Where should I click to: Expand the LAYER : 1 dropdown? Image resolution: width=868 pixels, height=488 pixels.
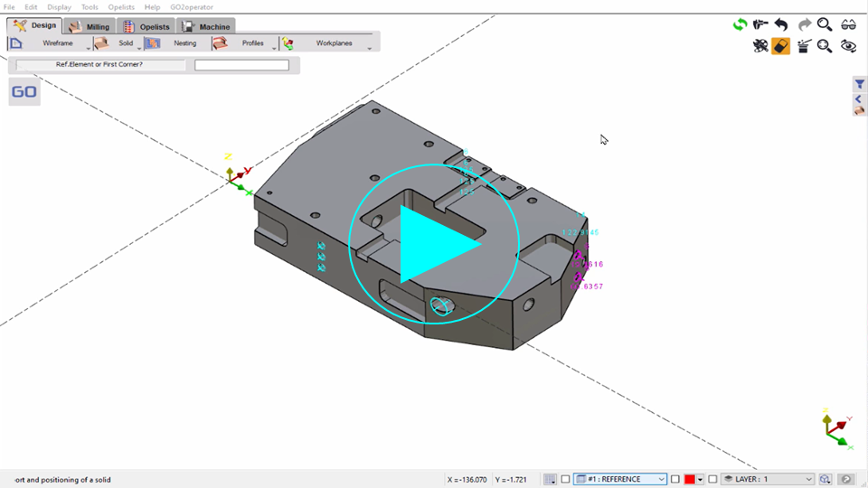point(769,479)
